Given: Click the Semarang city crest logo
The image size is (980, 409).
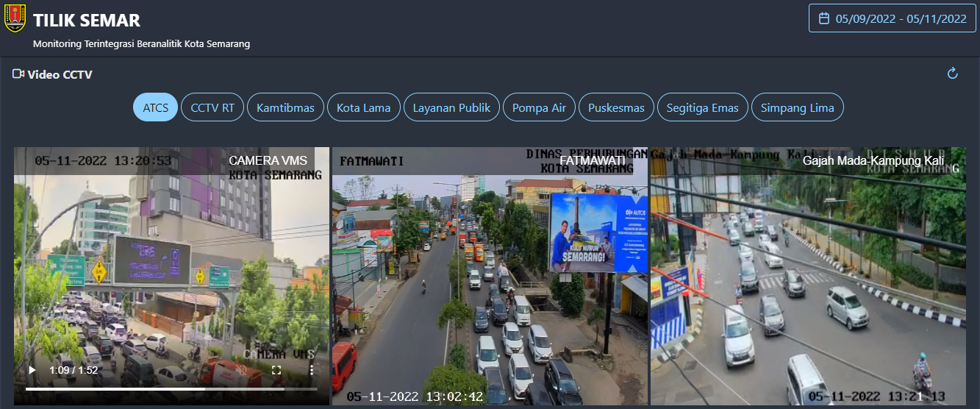Looking at the screenshot, I should pyautogui.click(x=15, y=20).
